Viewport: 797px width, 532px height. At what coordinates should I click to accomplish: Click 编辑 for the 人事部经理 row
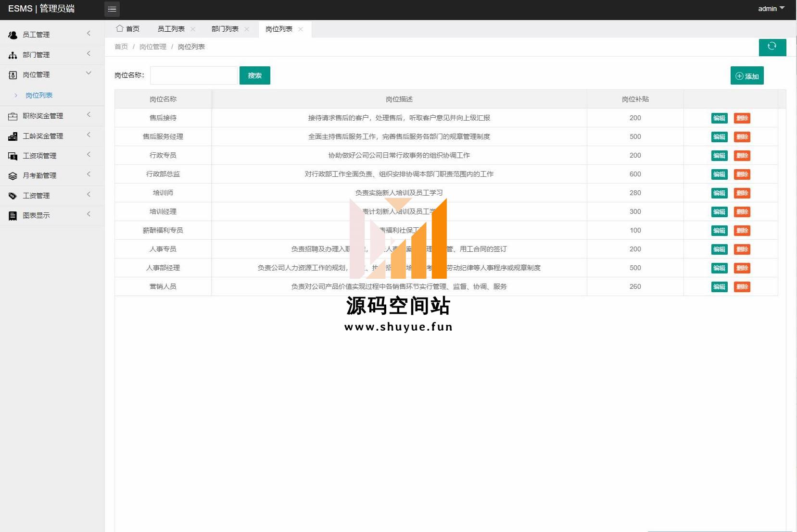[x=720, y=268]
